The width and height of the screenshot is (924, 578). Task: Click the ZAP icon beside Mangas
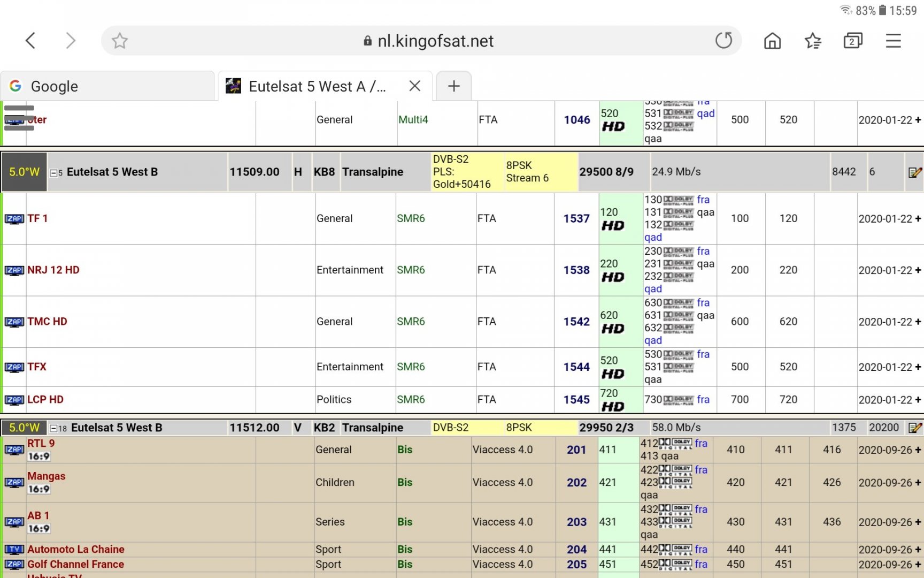[14, 482]
